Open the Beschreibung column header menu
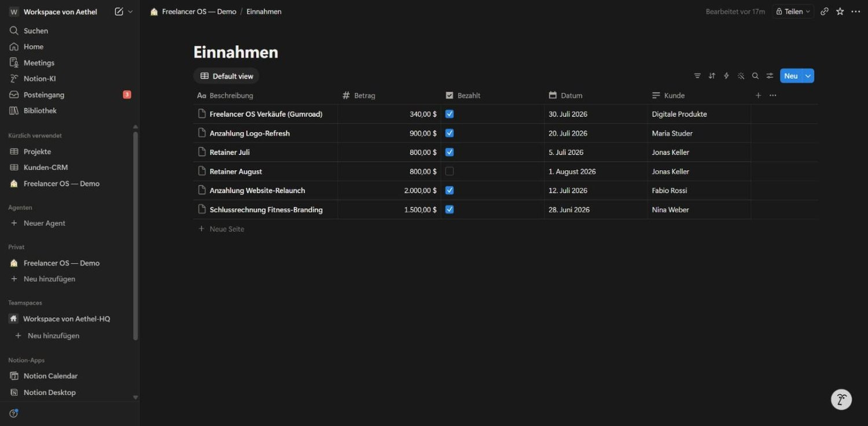This screenshot has width=868, height=426. pos(266,96)
